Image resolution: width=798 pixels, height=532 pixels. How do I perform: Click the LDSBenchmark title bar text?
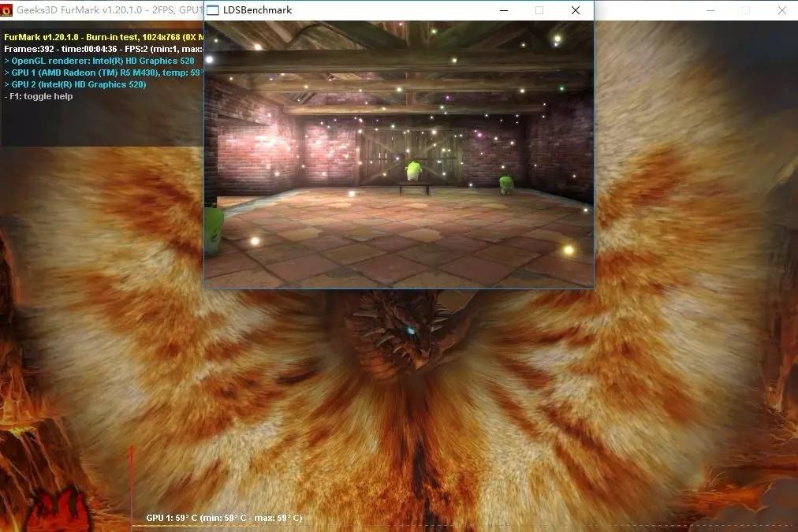coord(259,10)
